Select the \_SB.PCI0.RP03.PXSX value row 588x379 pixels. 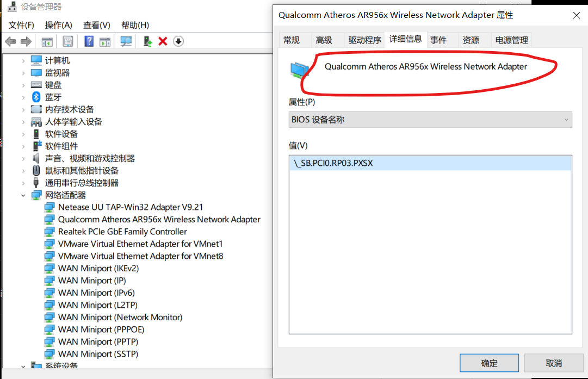click(x=430, y=163)
